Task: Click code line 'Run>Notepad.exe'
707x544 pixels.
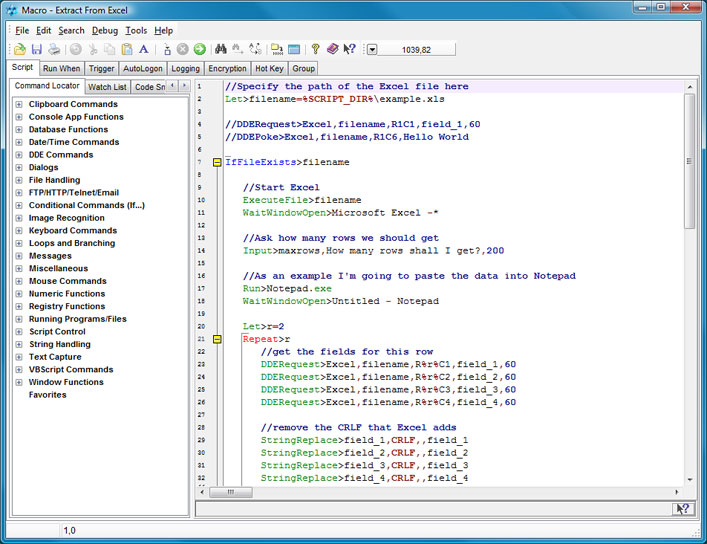Action: 287,289
